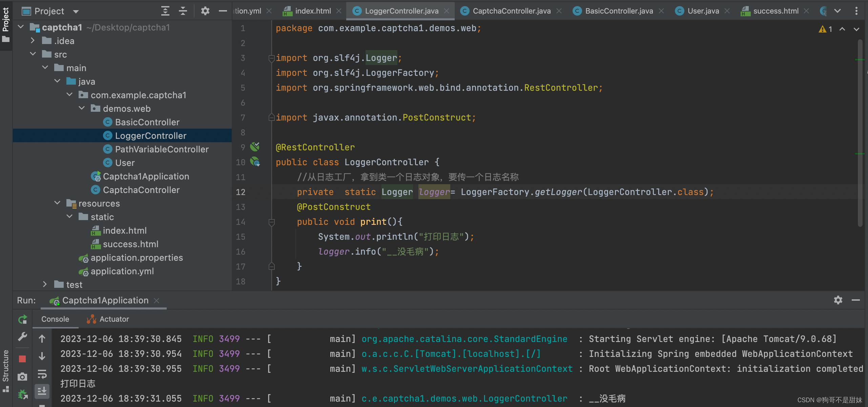868x407 pixels.
Task: Click attach debugger bug icon
Action: (23, 394)
